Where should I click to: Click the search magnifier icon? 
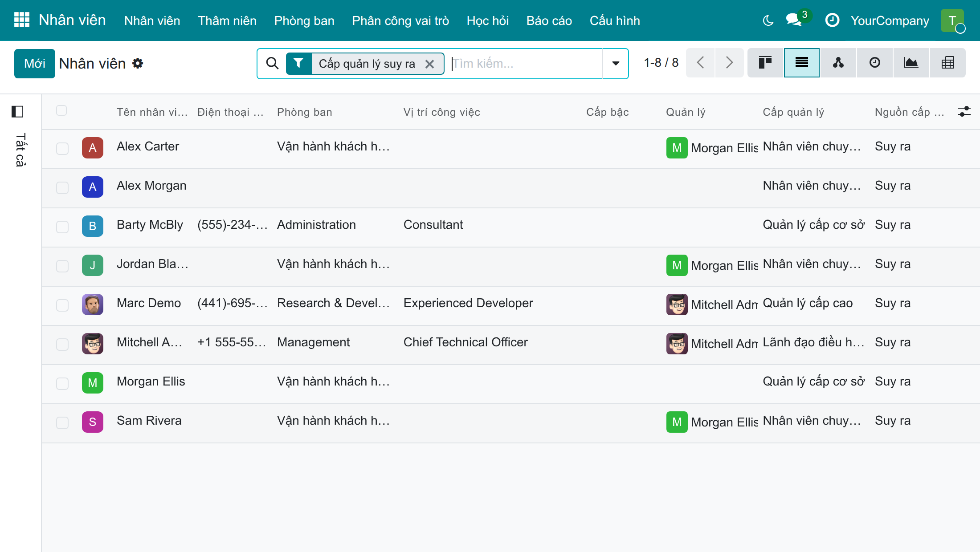(272, 63)
